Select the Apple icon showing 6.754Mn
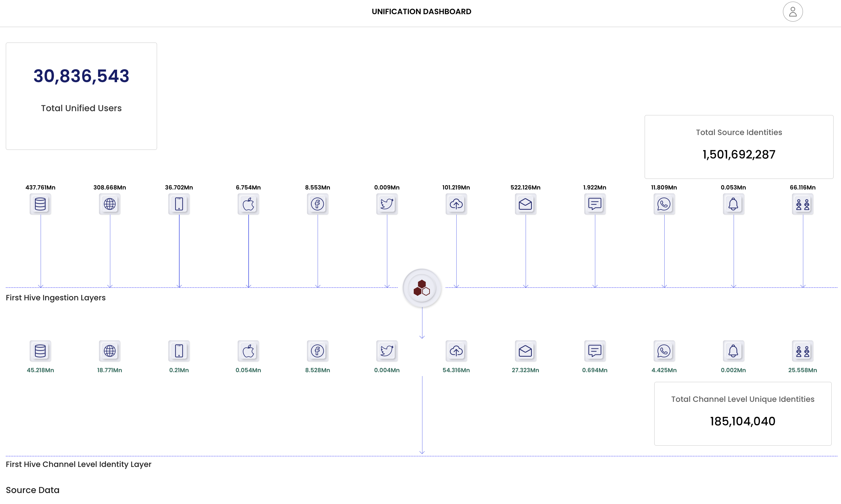 coord(248,204)
